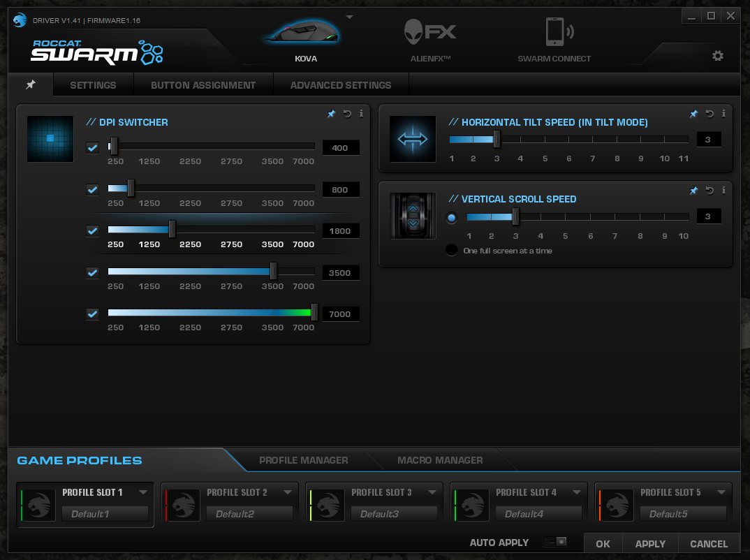
Task: Open the Profile Manager tab
Action: (304, 460)
